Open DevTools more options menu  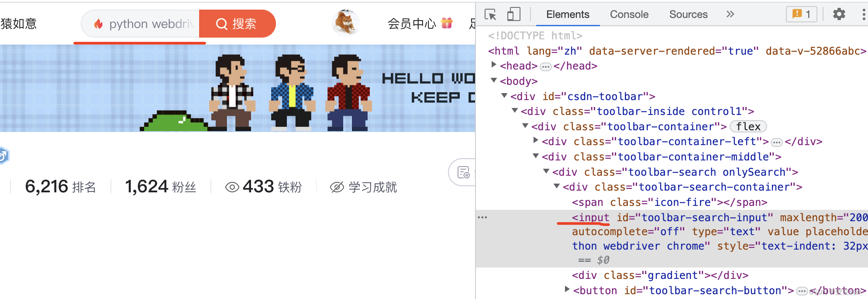click(863, 14)
